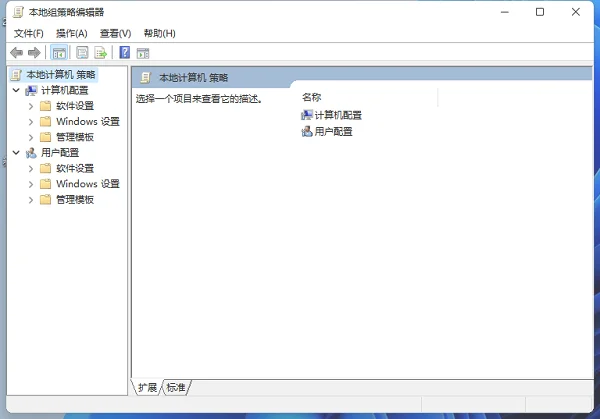Click folder icon of Windows 设置 under 计算机配置
Image resolution: width=600 pixels, height=419 pixels.
pyautogui.click(x=45, y=122)
